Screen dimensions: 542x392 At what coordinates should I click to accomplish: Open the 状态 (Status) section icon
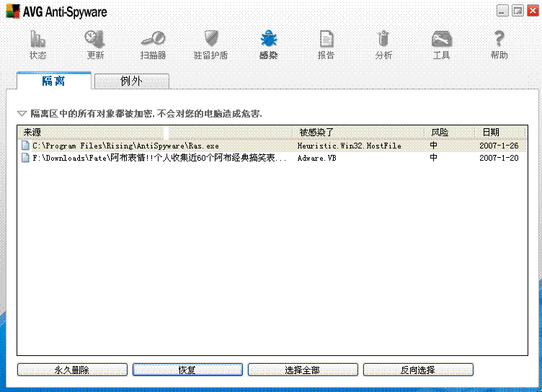(37, 39)
